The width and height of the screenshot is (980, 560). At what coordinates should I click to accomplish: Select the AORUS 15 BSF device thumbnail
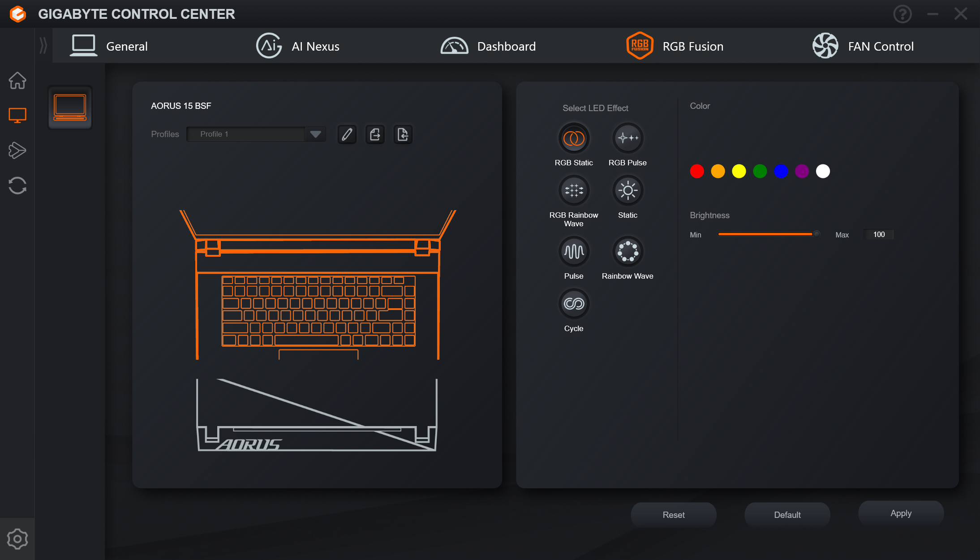[70, 108]
